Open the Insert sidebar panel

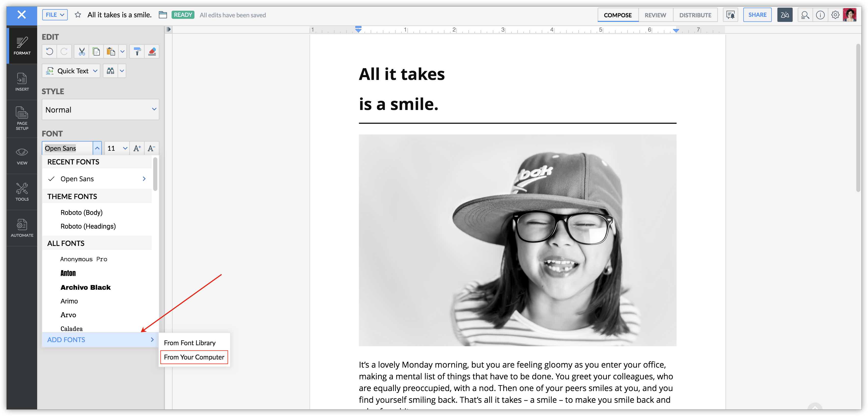22,81
